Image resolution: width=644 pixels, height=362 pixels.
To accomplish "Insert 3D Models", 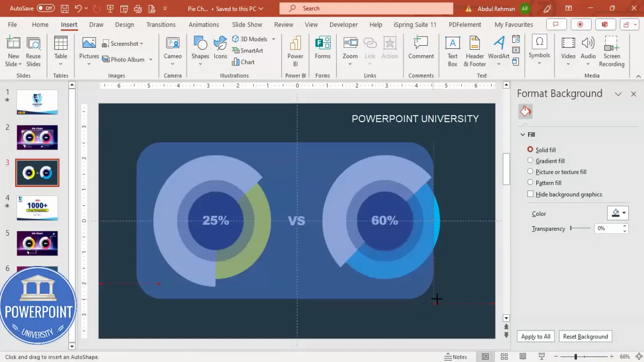I will pos(250,39).
